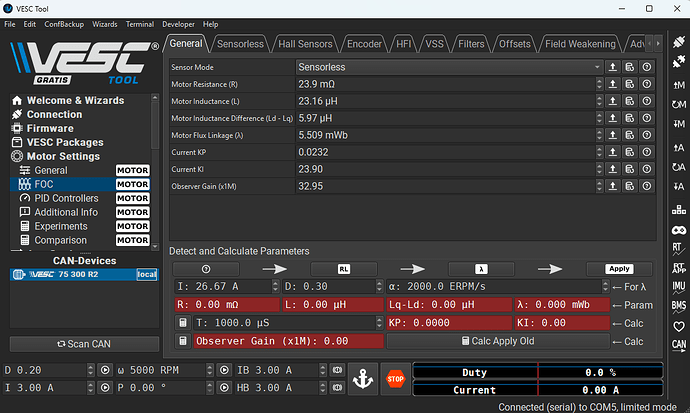
Task: Click the Motor Flux Linkage value field
Action: pos(445,135)
